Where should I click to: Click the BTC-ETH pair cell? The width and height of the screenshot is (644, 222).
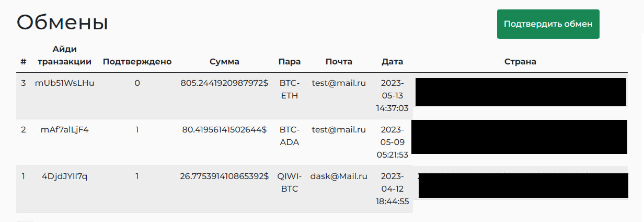pos(289,89)
